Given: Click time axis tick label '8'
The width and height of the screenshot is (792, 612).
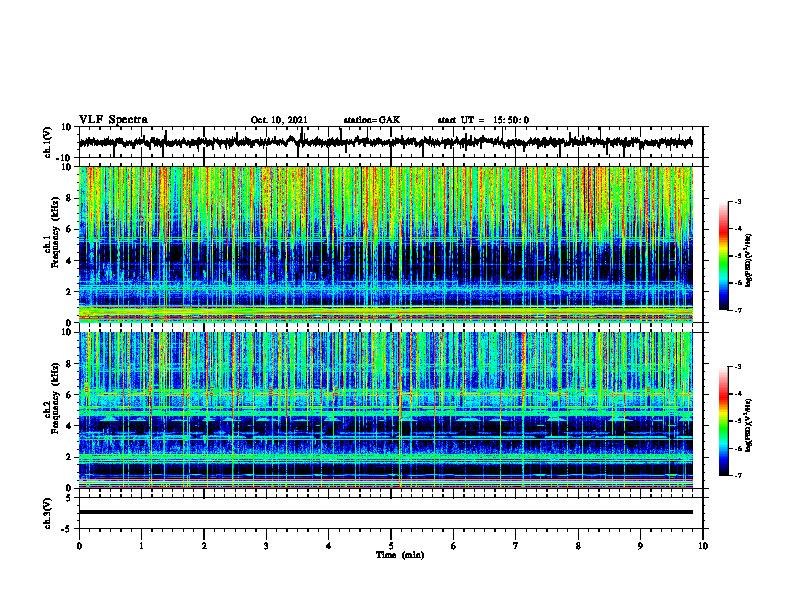Looking at the screenshot, I should tap(578, 546).
